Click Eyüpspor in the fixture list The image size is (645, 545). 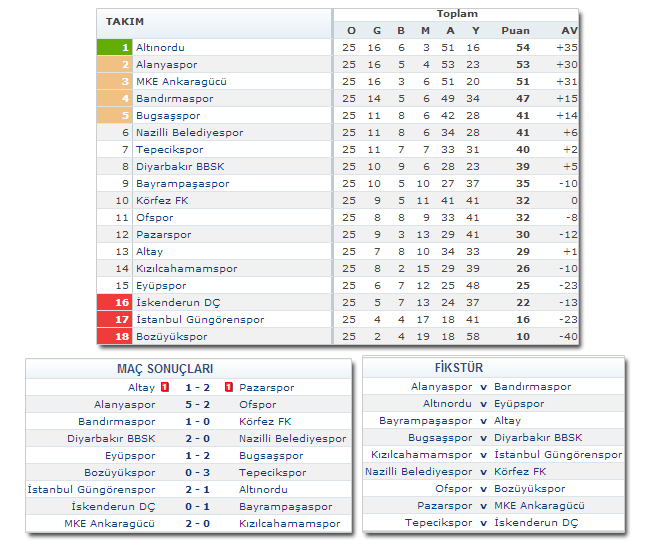coord(518,403)
